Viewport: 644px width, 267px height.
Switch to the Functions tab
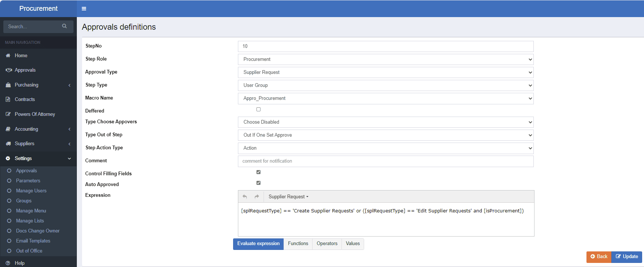click(x=298, y=244)
